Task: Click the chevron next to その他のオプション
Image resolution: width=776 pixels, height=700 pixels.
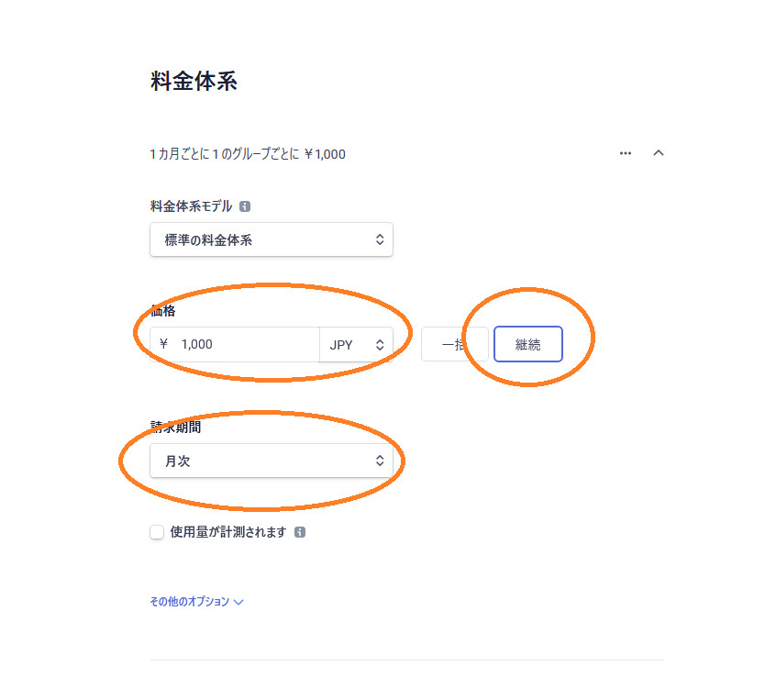Action: 238,603
